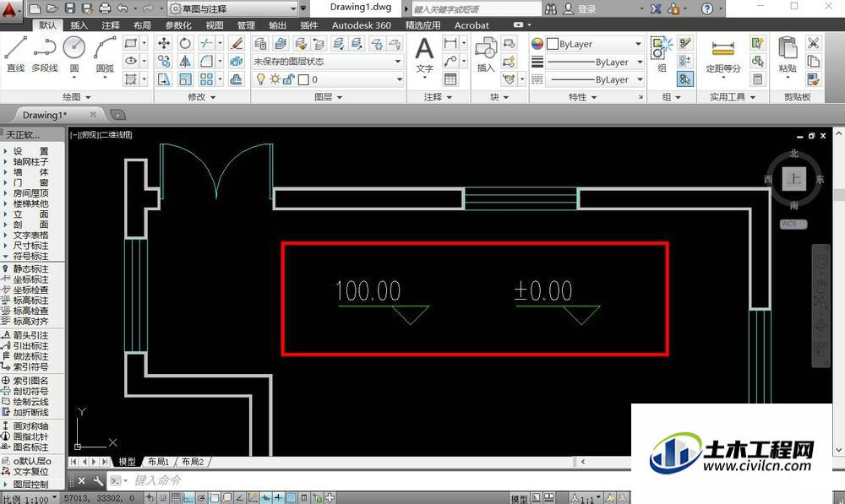Viewport: 845px width, 504px height.
Task: Activate the Move tool in 修改 panel
Action: [164, 44]
